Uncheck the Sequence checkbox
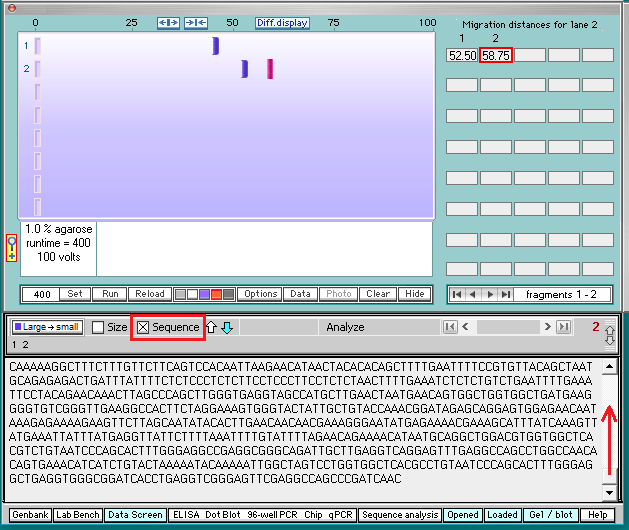This screenshot has width=629, height=530. pos(143,327)
